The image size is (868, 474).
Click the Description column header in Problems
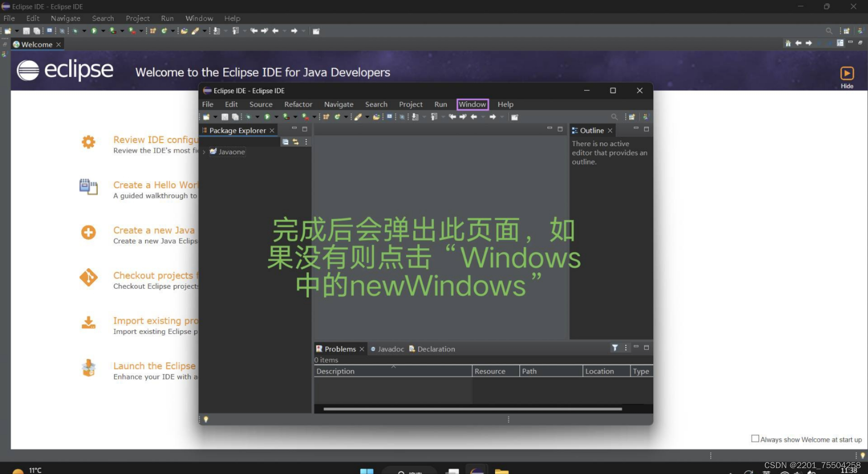click(x=393, y=371)
